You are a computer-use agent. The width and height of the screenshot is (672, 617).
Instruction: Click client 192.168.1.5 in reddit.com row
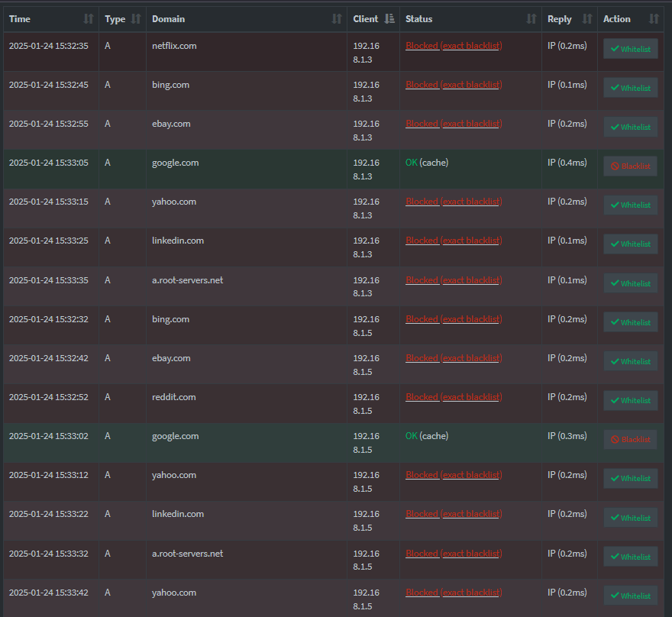click(366, 404)
